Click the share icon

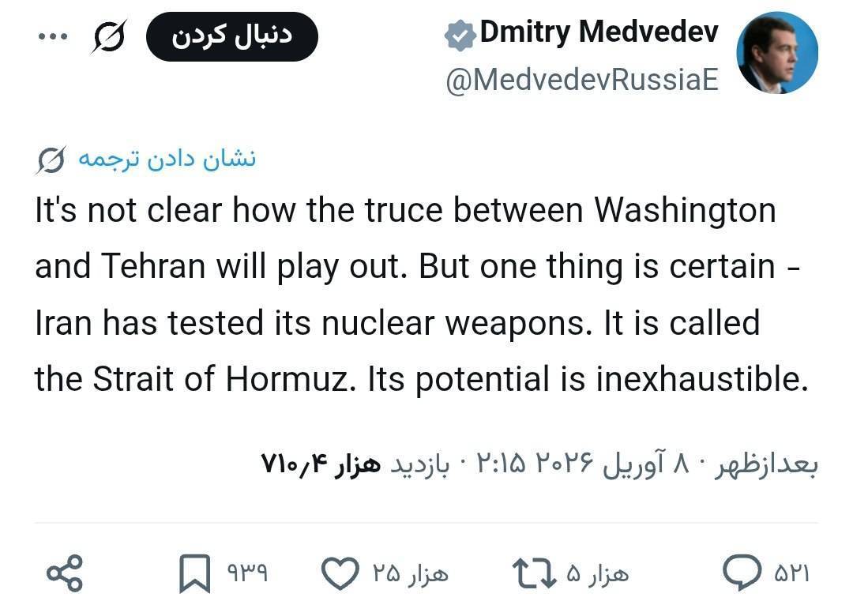[x=64, y=574]
